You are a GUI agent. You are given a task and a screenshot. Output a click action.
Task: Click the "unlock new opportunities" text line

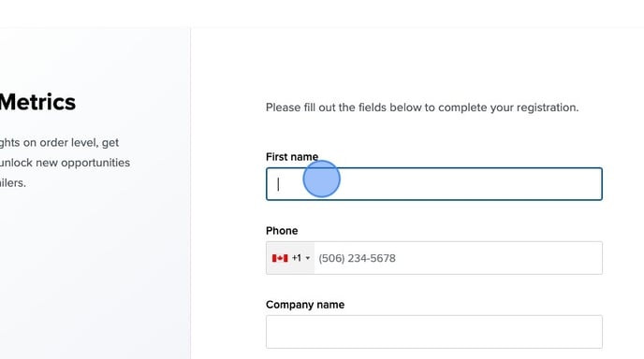pyautogui.click(x=65, y=163)
